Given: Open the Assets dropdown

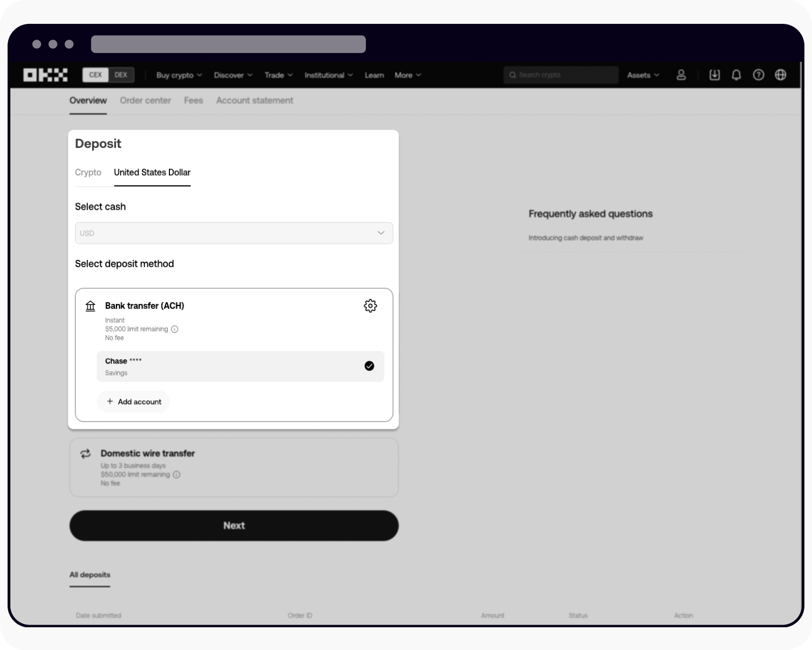Looking at the screenshot, I should coord(643,75).
